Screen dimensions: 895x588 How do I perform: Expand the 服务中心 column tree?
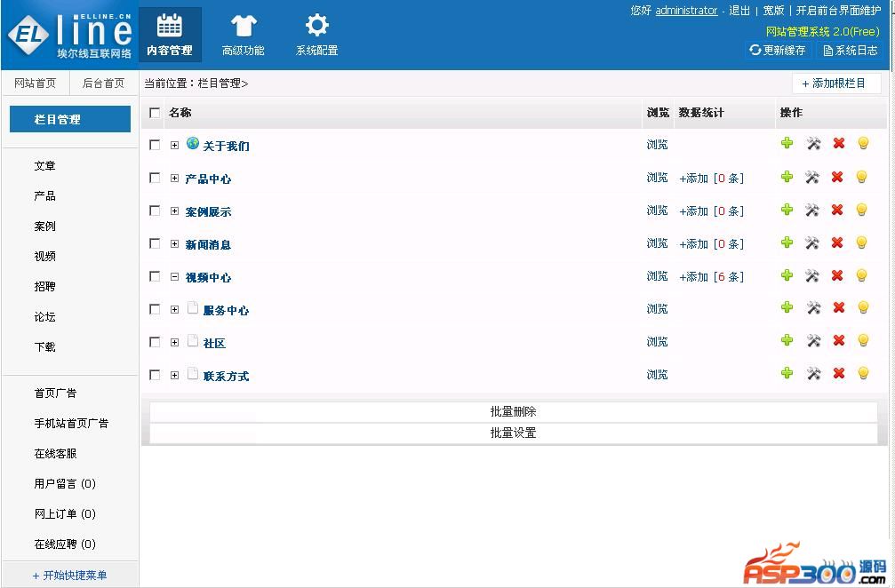click(175, 310)
